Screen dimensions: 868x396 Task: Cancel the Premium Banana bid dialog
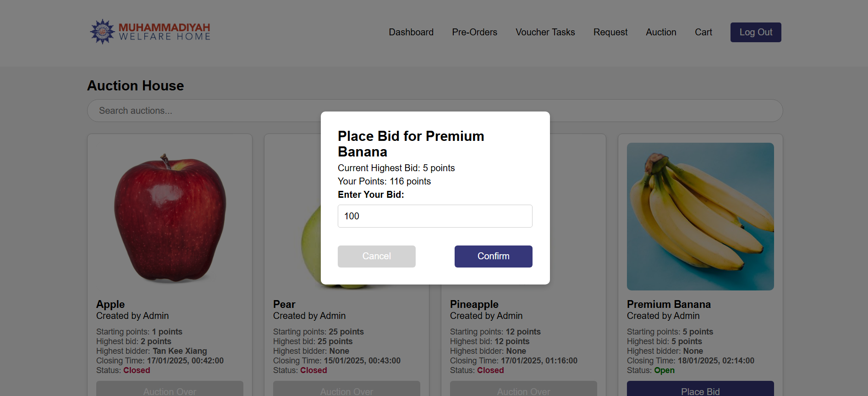pyautogui.click(x=376, y=256)
